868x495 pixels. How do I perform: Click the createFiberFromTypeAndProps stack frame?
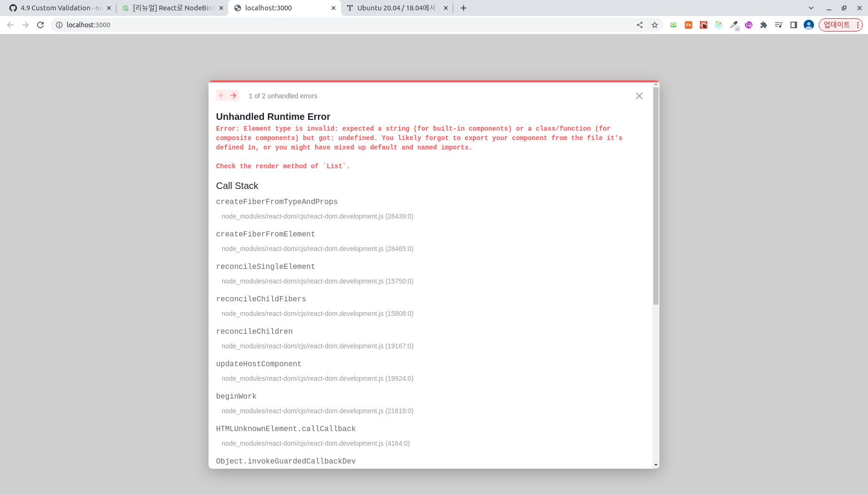tap(277, 202)
